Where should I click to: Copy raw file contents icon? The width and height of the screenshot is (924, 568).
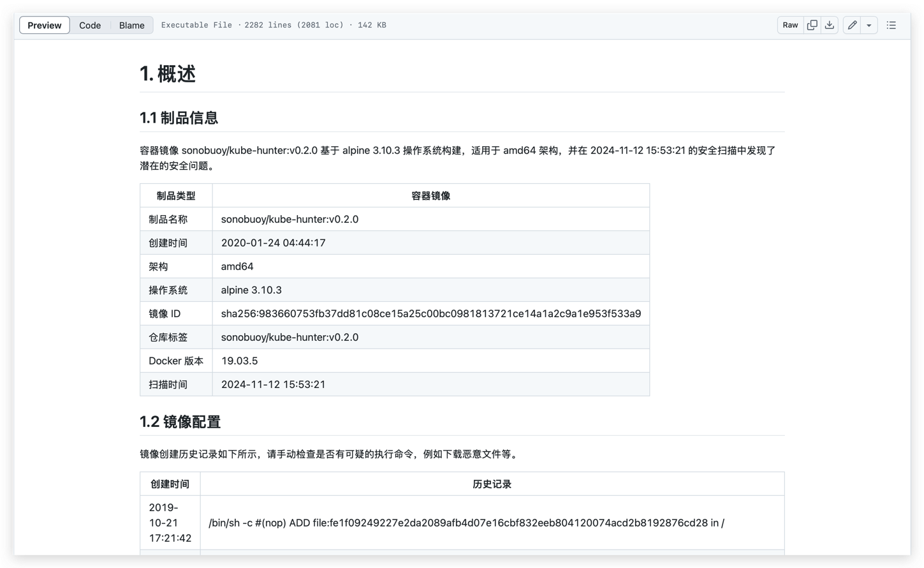click(812, 26)
